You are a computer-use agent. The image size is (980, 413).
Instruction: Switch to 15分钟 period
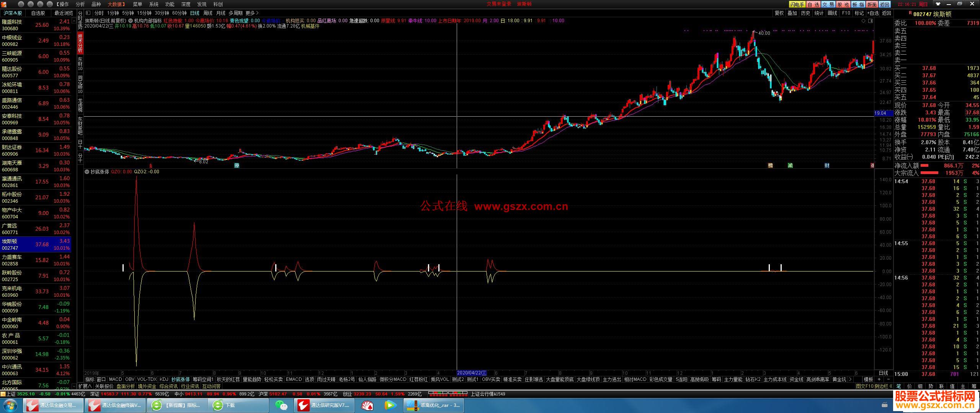[x=144, y=13]
